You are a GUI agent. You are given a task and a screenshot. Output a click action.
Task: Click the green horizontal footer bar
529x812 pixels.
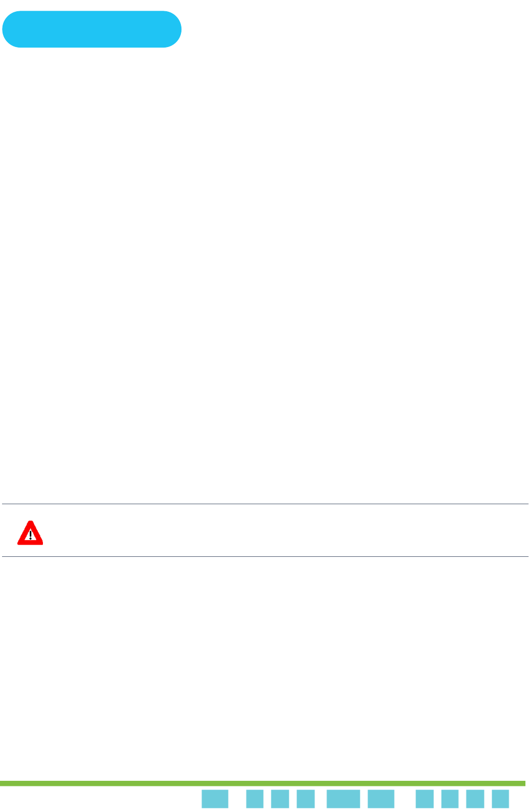coord(263,783)
